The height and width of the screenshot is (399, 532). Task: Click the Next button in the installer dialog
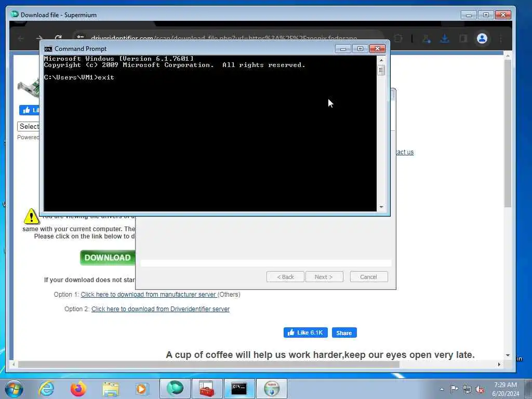(324, 277)
